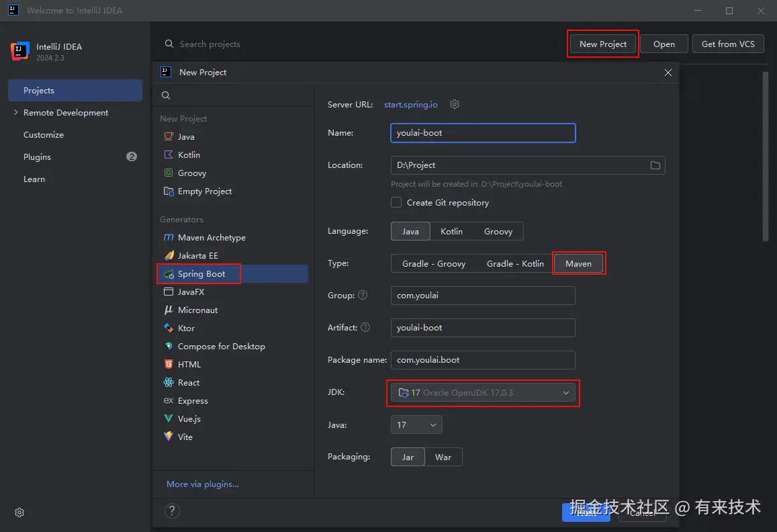Choose Gradle - Kotlin build type
The image size is (777, 532).
(515, 263)
